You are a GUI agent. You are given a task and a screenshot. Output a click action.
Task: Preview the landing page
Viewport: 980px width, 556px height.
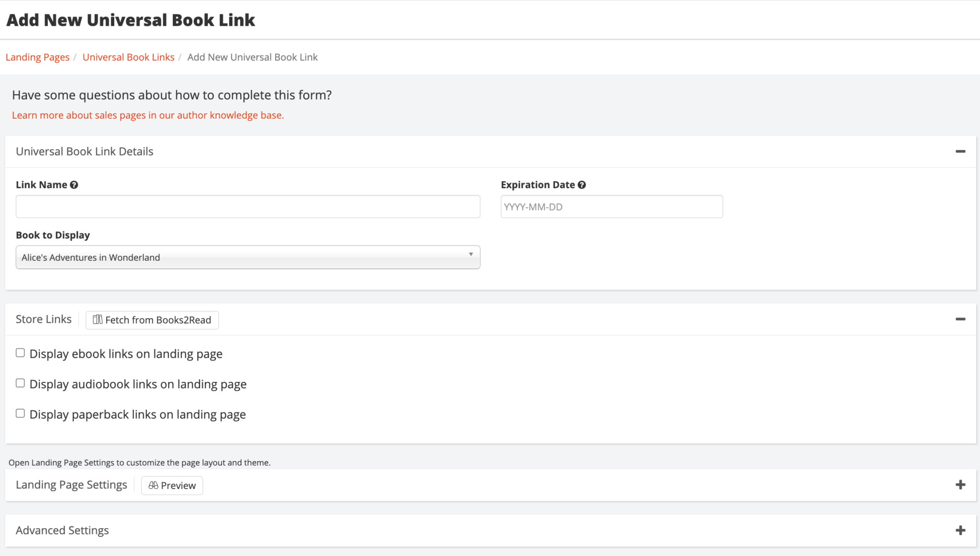pyautogui.click(x=172, y=485)
